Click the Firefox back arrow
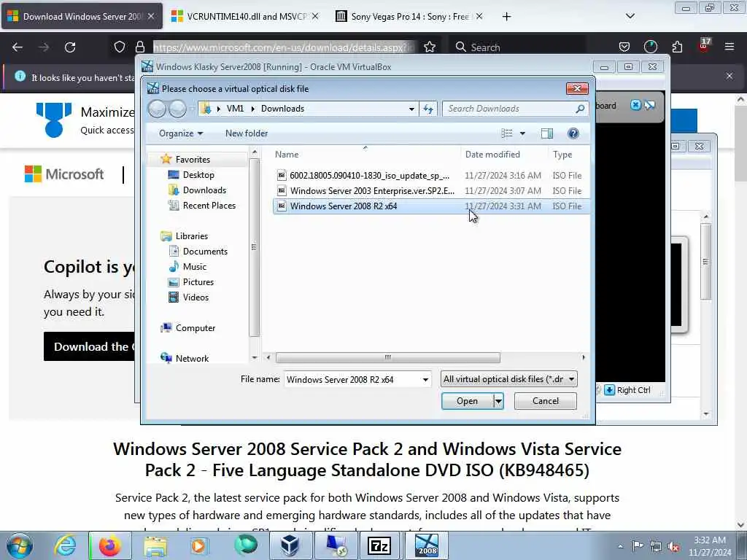This screenshot has height=560, width=747. 18,47
